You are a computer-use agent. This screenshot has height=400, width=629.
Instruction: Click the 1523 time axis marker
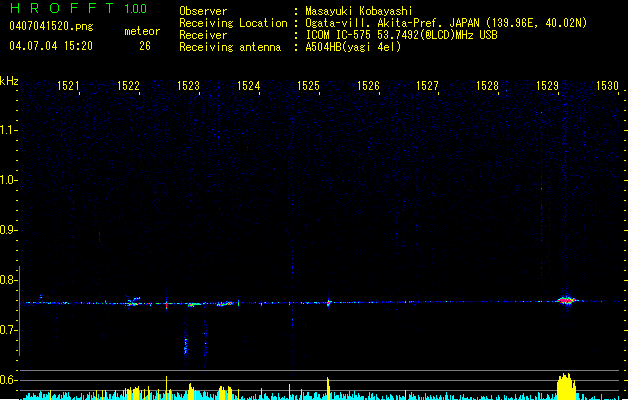[x=188, y=86]
